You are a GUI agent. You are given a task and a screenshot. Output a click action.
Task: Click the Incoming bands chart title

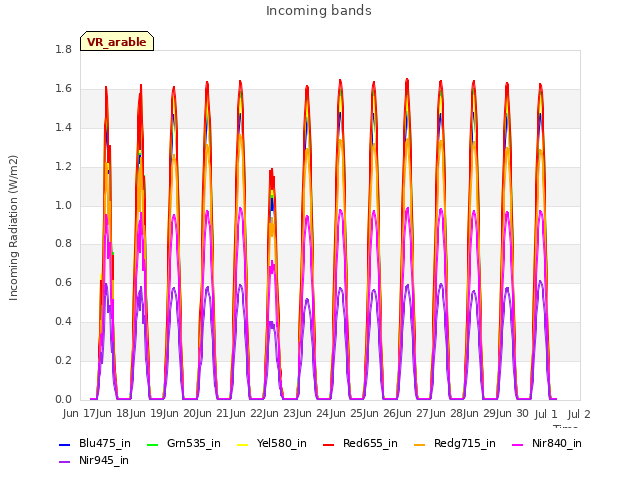pos(319,11)
